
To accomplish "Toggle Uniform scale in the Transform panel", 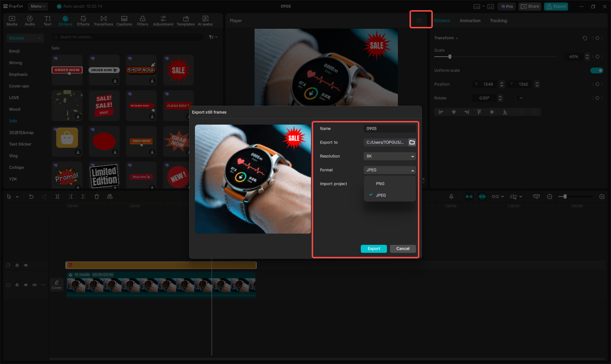I will tap(597, 70).
